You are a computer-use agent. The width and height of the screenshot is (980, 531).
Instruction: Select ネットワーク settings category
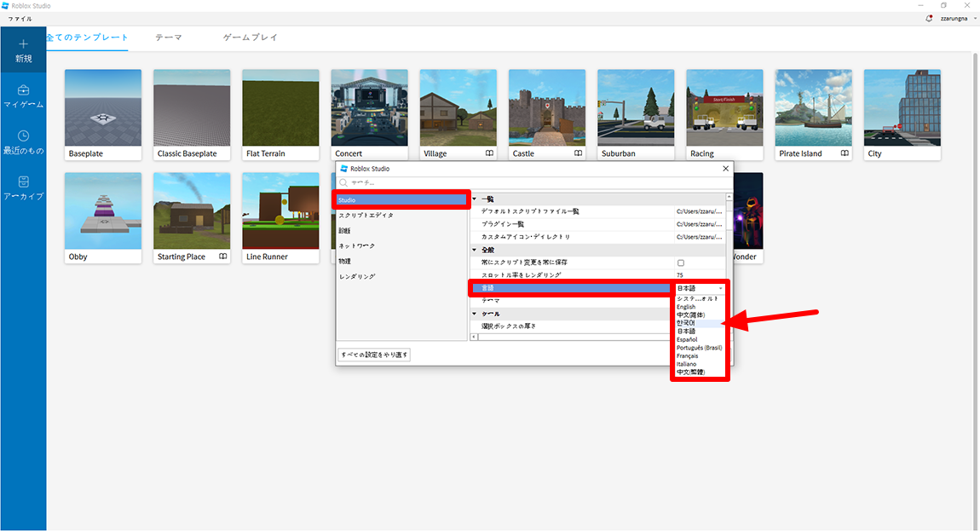tap(402, 245)
